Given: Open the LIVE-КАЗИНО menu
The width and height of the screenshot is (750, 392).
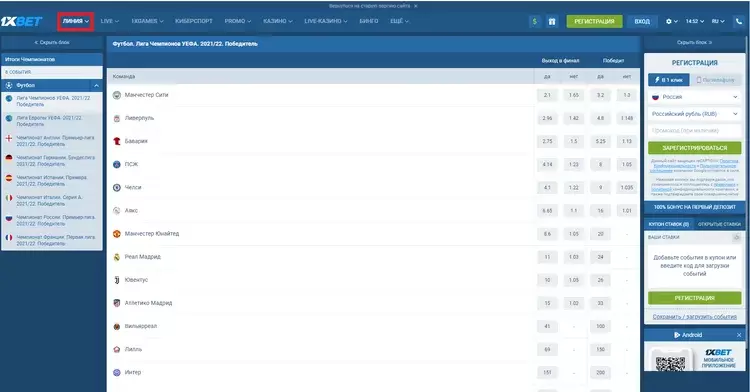Looking at the screenshot, I should click(x=326, y=21).
